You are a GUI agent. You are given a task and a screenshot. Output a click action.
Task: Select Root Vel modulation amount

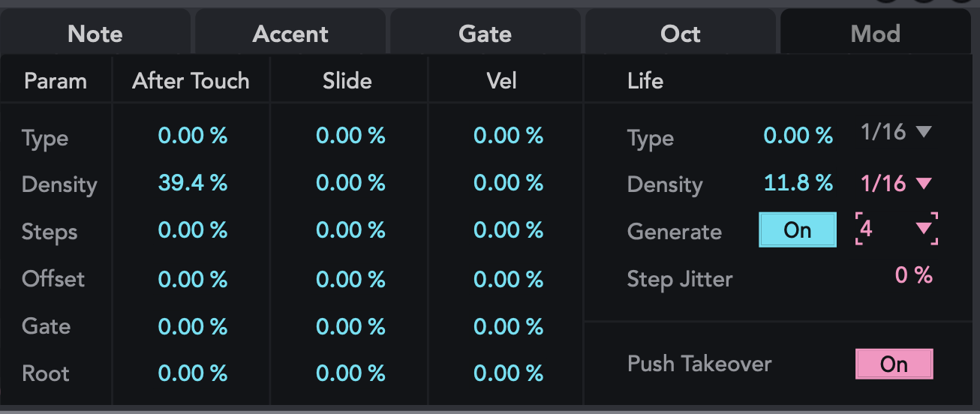tap(508, 373)
